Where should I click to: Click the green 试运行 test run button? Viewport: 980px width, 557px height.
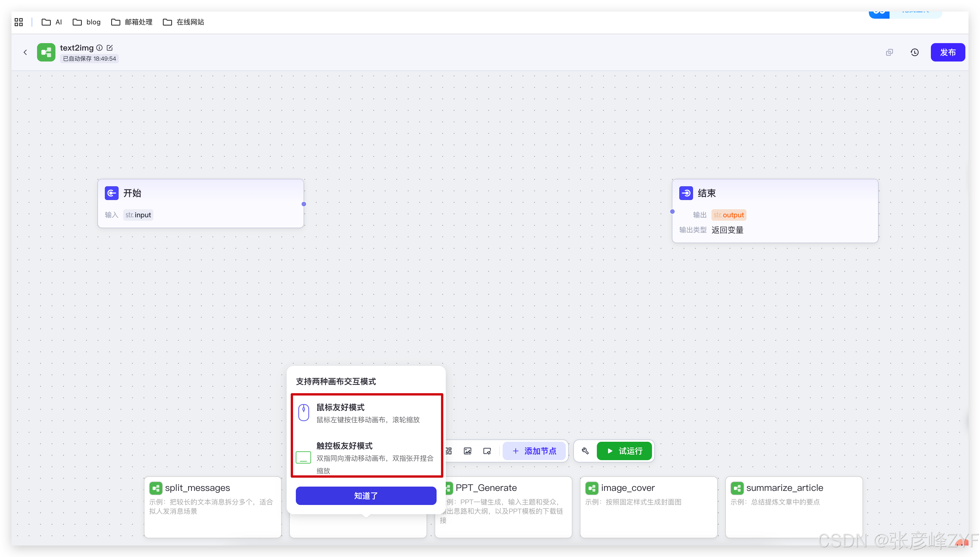624,451
